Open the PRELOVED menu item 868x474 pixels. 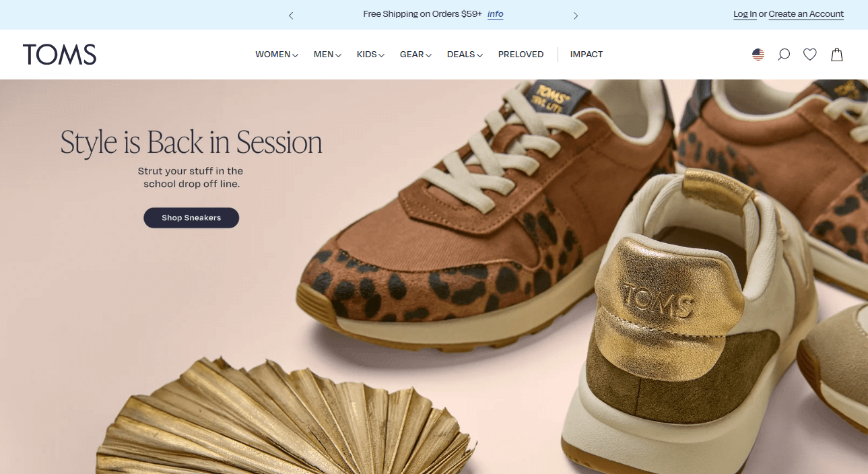click(521, 55)
